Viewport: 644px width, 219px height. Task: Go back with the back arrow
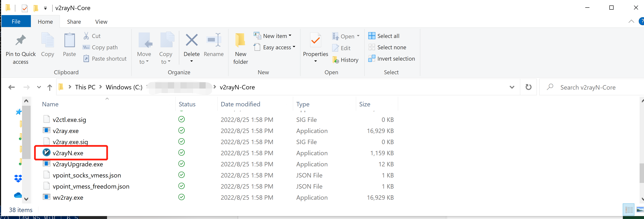coord(12,87)
